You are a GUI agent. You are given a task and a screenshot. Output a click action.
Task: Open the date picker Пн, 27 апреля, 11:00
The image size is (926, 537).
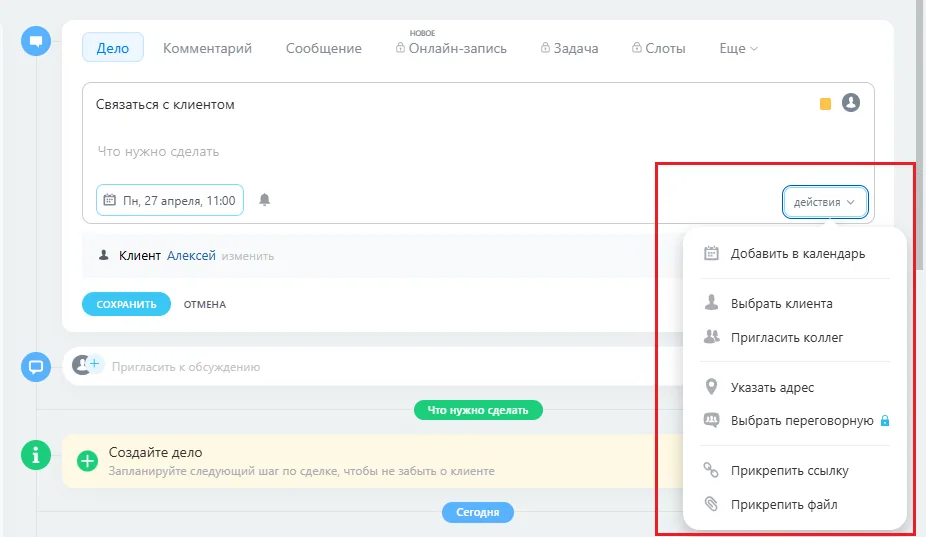click(170, 200)
